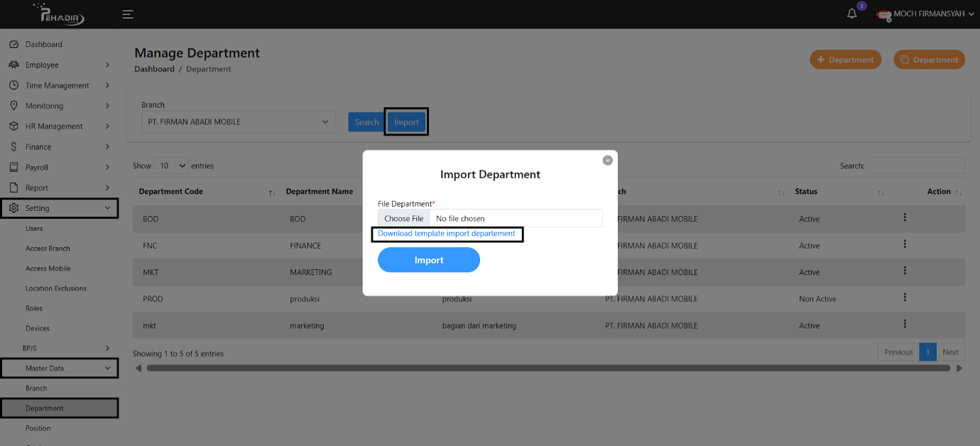The height and width of the screenshot is (446, 980).
Task: Open three-dot action menu for mkt row
Action: (x=905, y=324)
